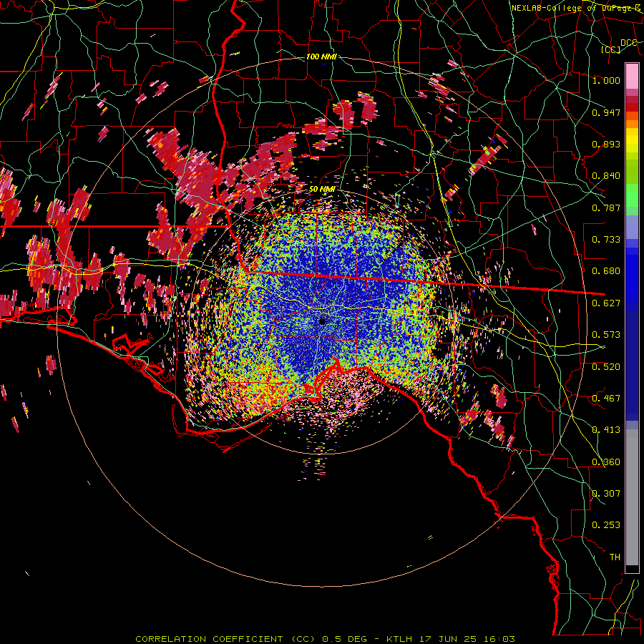Click the 0.787 colorbar value
Screen dimensions: 644x644
pyautogui.click(x=606, y=208)
